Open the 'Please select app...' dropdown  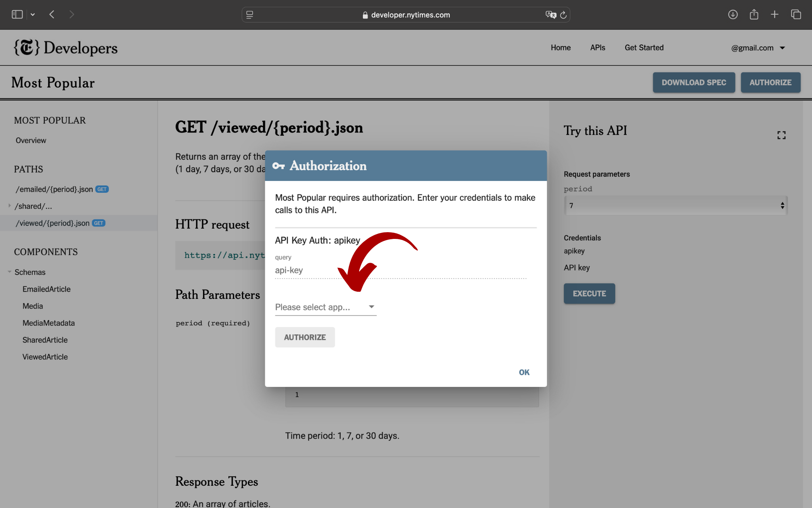tap(326, 307)
